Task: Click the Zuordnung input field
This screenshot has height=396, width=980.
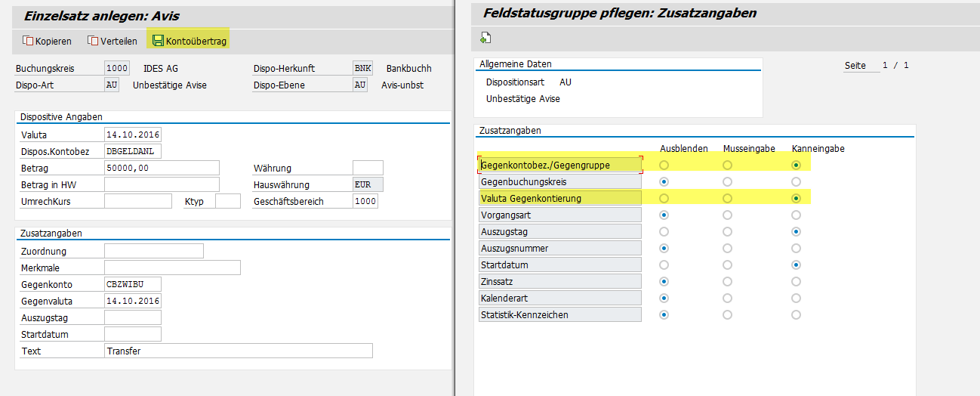Action: coord(154,251)
